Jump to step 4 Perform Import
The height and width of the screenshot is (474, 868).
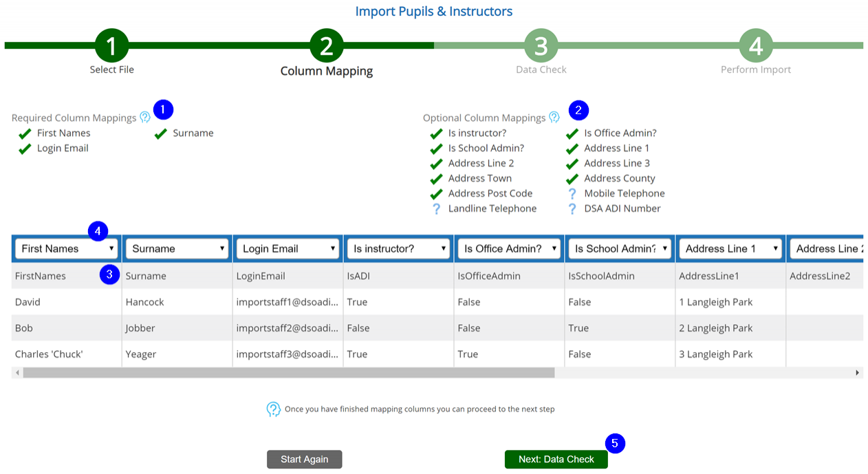tap(756, 46)
